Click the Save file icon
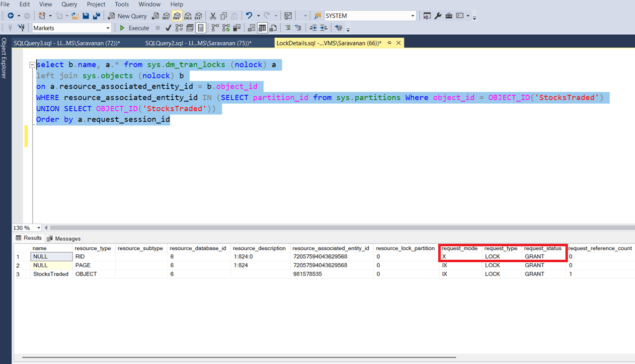The height and width of the screenshot is (364, 635). tap(86, 16)
